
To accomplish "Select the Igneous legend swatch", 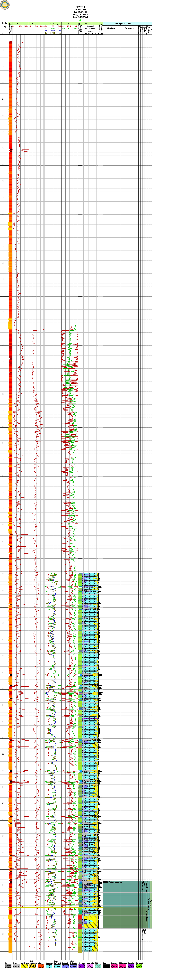I will point(114,966).
